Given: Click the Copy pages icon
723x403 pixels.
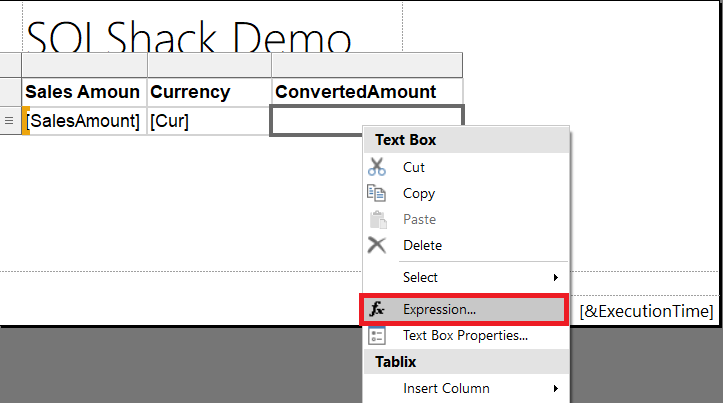Looking at the screenshot, I should click(x=377, y=193).
